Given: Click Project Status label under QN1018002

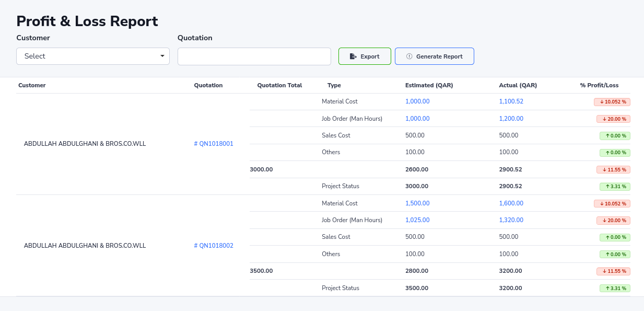Looking at the screenshot, I should [x=341, y=288].
